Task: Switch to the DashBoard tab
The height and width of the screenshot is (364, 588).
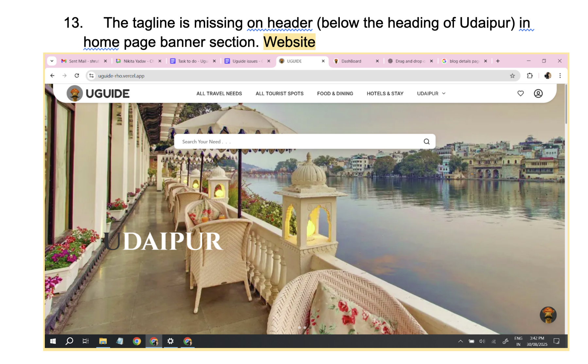Action: point(351,61)
